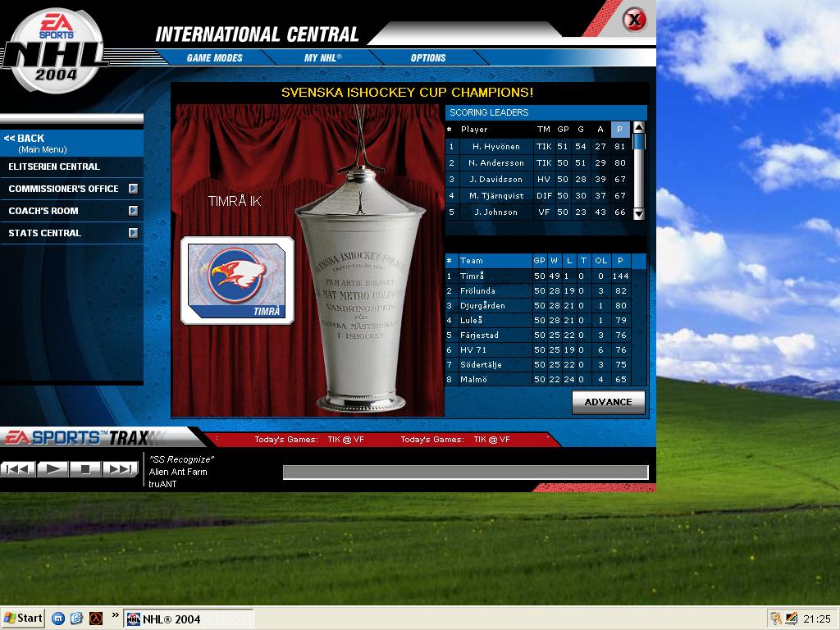Viewport: 840px width, 630px height.
Task: Sort scoring leaders by the TM column
Action: [544, 129]
